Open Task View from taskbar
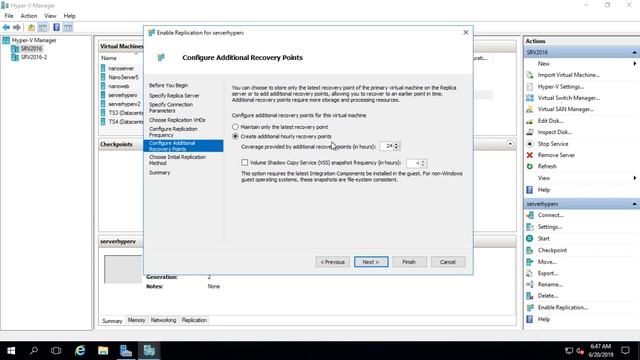 (x=56, y=351)
